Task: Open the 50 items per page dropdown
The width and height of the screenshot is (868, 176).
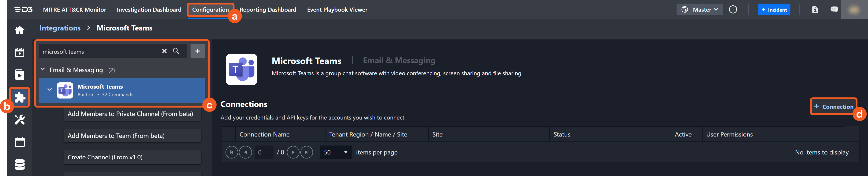Action: 336,152
